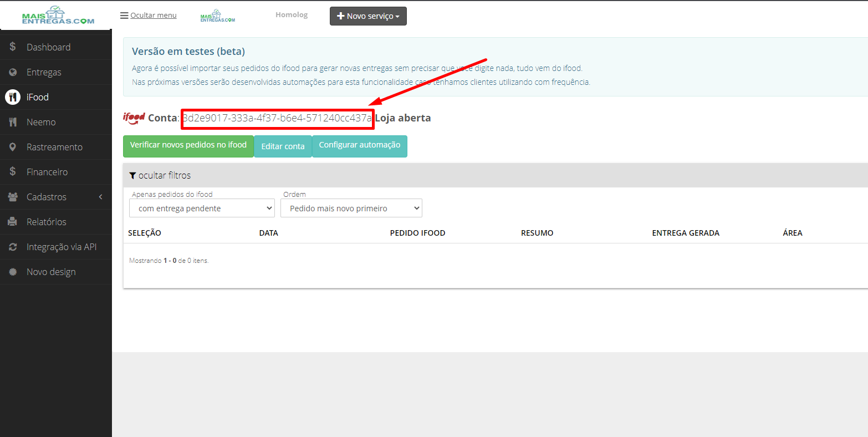Click 'Configurar automação' button
This screenshot has height=437, width=868.
pos(360,146)
